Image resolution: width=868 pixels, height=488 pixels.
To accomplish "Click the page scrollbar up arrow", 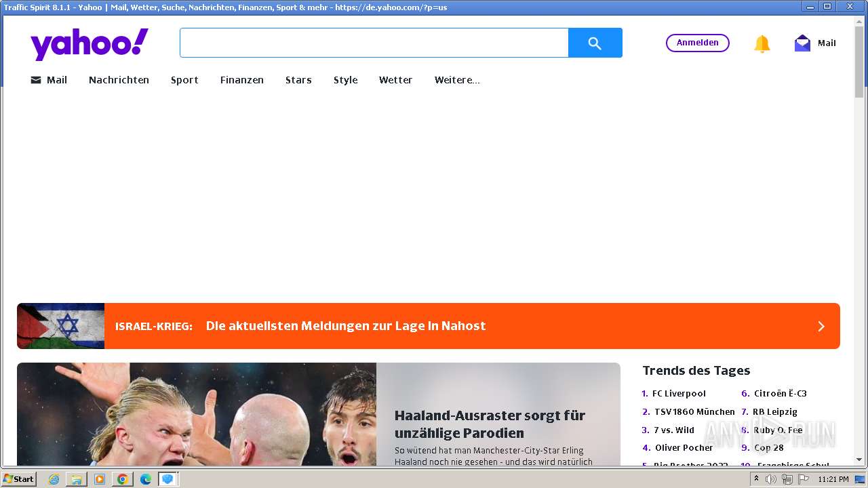I will pos(860,23).
